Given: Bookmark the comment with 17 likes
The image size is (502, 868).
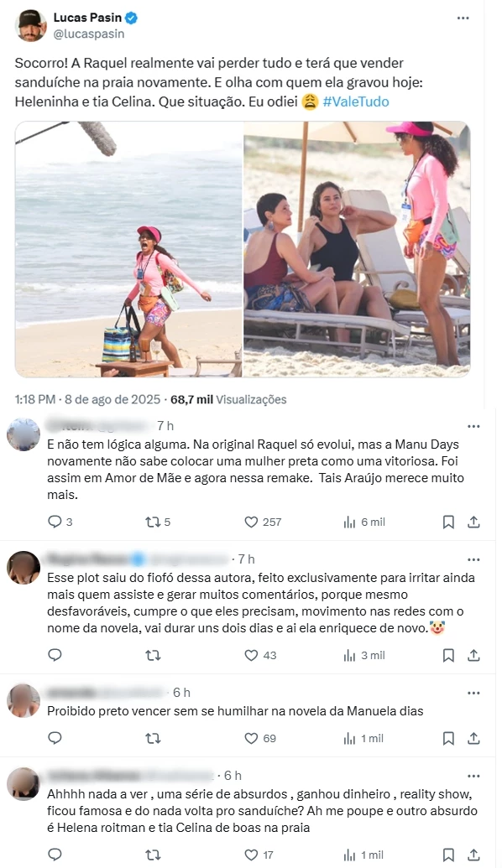Looking at the screenshot, I should pos(448,855).
